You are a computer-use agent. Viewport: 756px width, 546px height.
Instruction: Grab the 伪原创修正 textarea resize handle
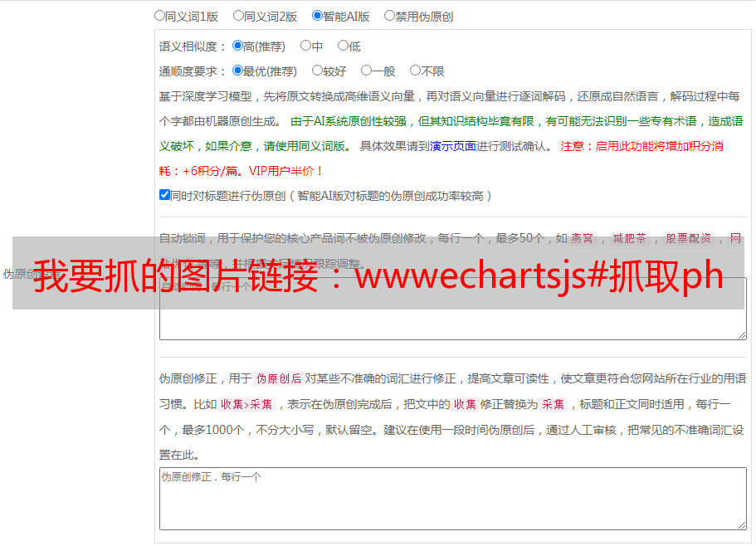[x=742, y=525]
